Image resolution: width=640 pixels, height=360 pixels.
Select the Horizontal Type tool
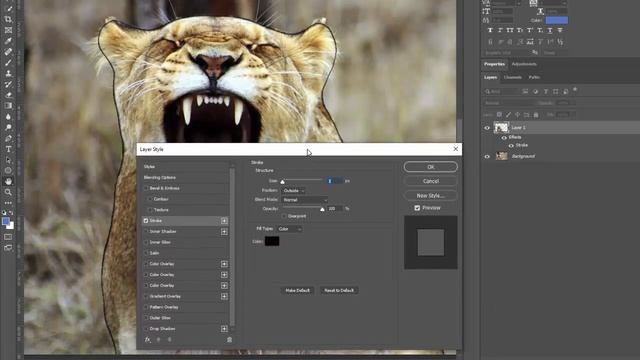[8, 149]
